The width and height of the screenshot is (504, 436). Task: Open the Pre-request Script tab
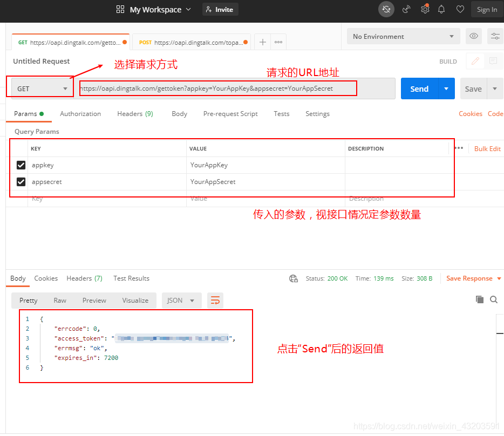(x=230, y=114)
